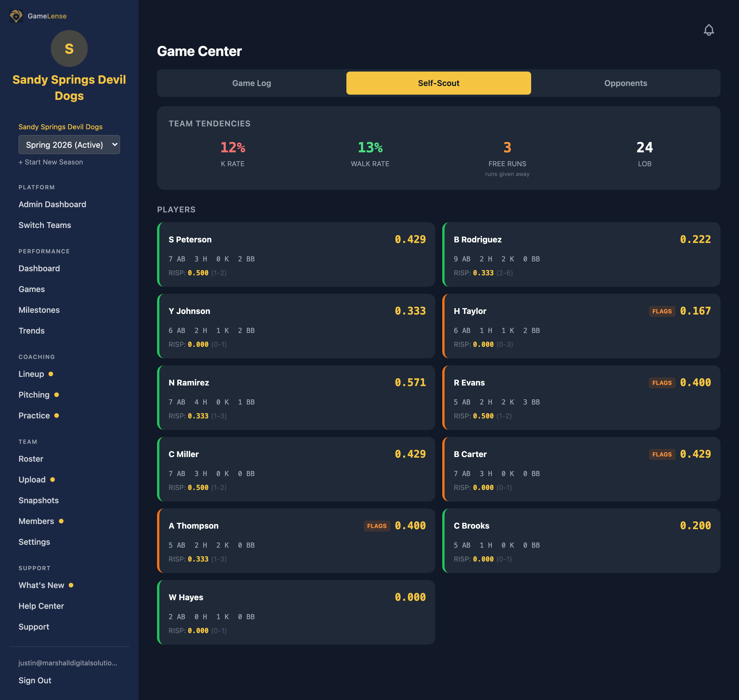The height and width of the screenshot is (700, 739).
Task: Select the C Brooks player name
Action: (x=471, y=526)
